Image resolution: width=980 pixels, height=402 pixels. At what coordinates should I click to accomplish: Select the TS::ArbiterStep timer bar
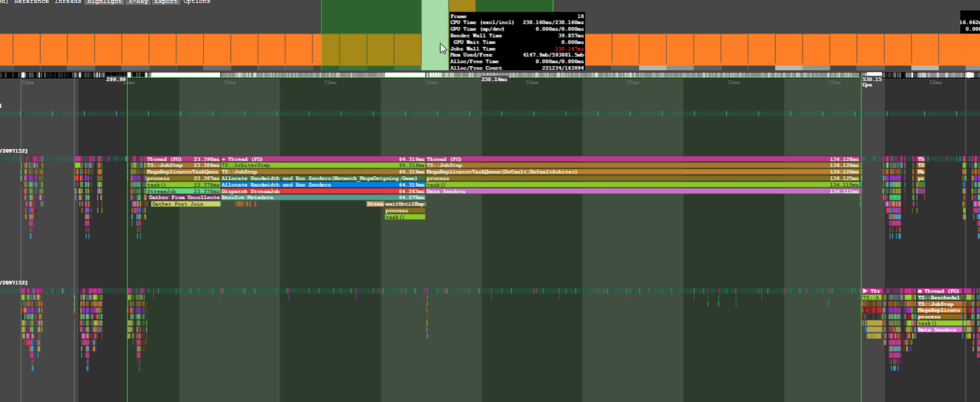[323, 165]
